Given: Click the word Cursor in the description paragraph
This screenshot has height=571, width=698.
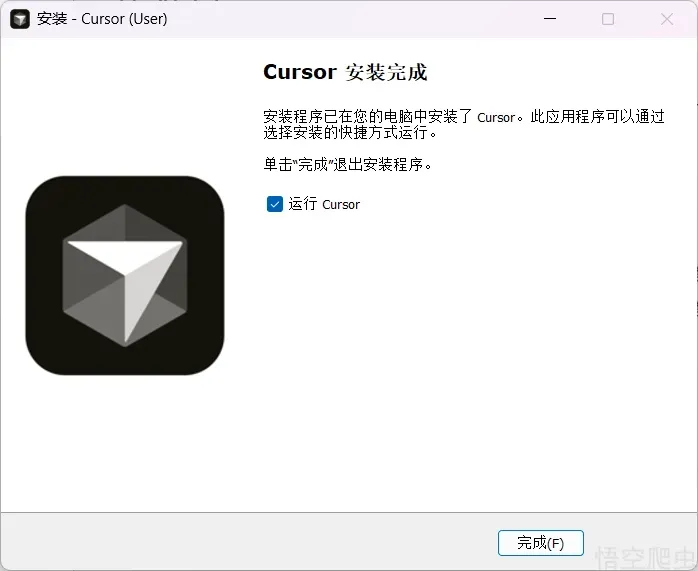Looking at the screenshot, I should (x=496, y=117).
